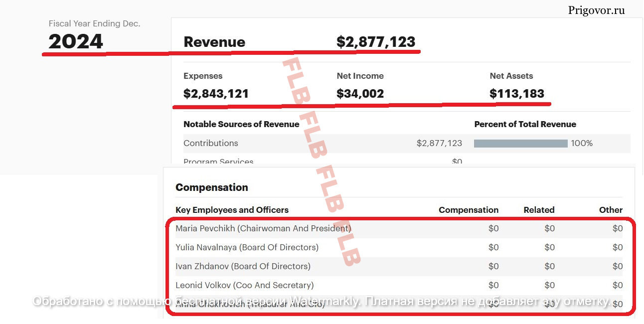Click the Fiscal Year Ending Dec. label

click(94, 23)
